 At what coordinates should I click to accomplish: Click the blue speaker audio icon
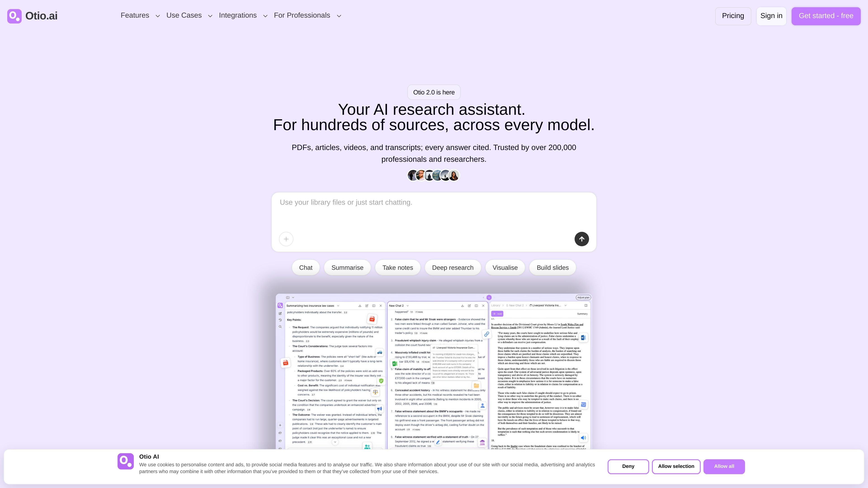pos(583,438)
